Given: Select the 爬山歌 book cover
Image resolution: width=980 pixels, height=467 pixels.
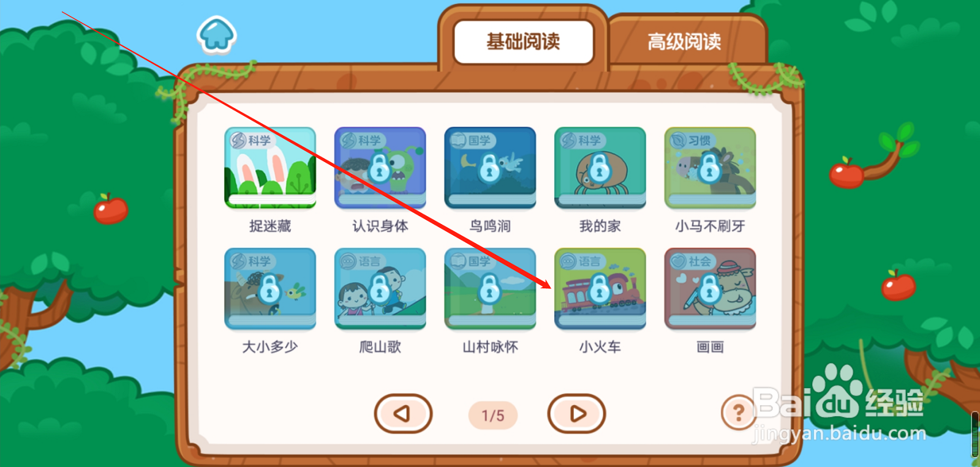Looking at the screenshot, I should coord(380,289).
